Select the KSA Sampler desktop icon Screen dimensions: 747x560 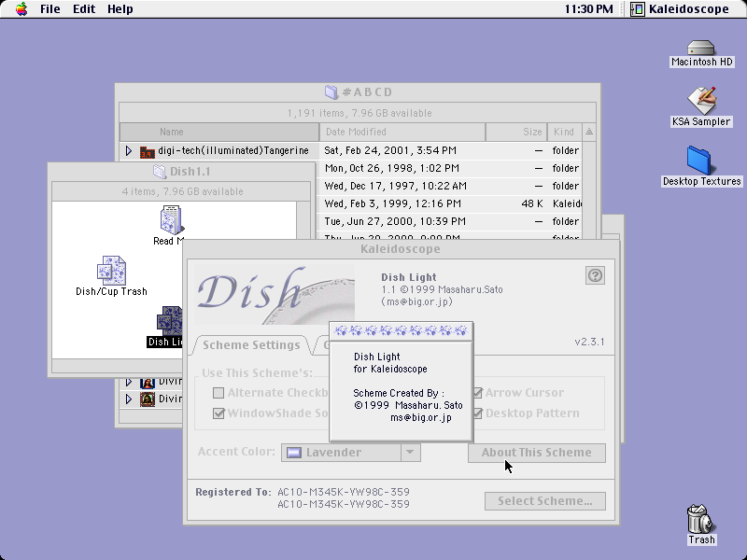tap(701, 101)
